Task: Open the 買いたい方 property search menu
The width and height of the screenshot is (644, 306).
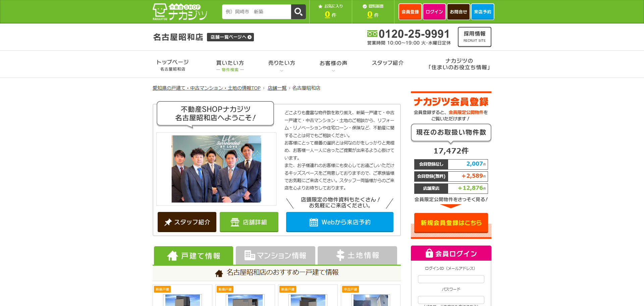Action: point(230,65)
